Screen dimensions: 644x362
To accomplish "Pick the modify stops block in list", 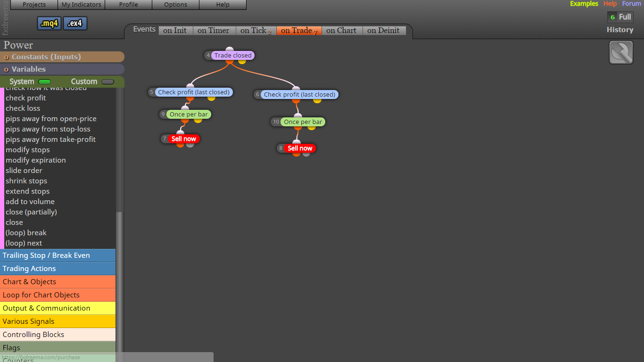I will click(28, 150).
